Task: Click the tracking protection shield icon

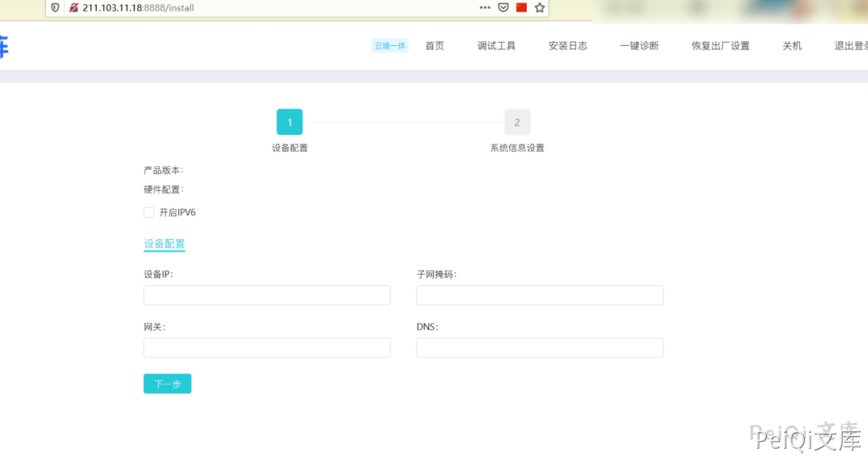Action: 55,7
